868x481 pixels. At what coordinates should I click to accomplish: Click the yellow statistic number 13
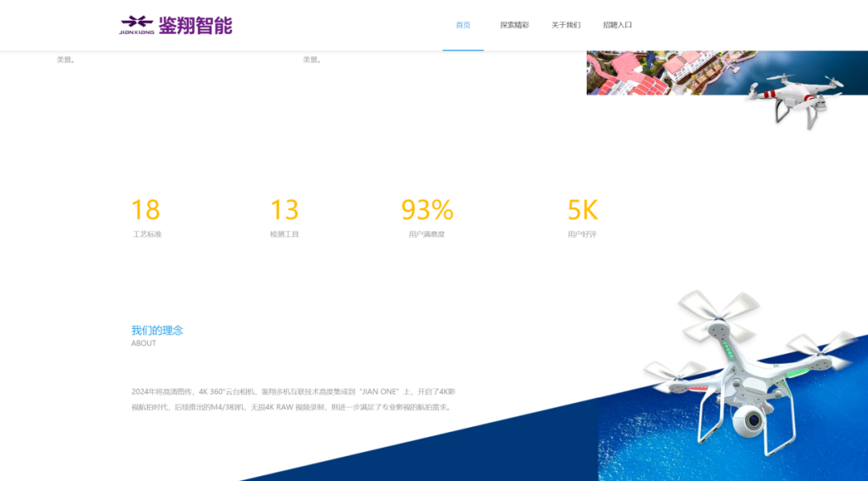[286, 210]
